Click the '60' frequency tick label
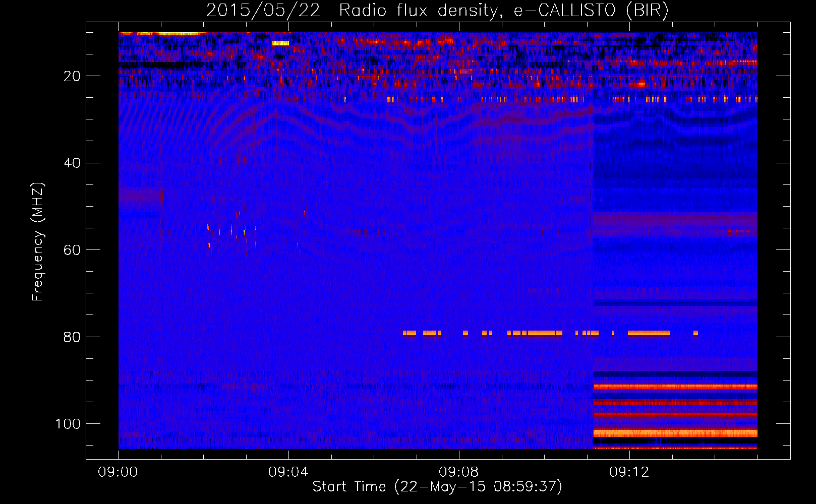The image size is (816, 504). click(x=72, y=250)
